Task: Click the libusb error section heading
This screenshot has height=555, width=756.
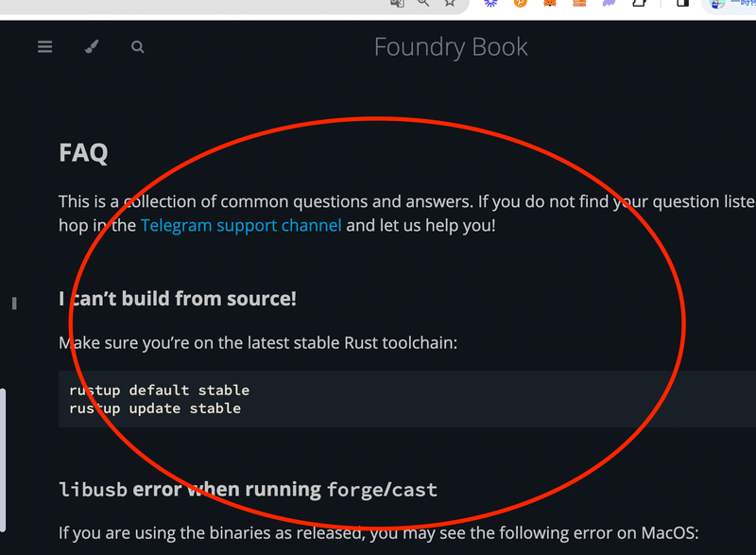Action: tap(248, 490)
